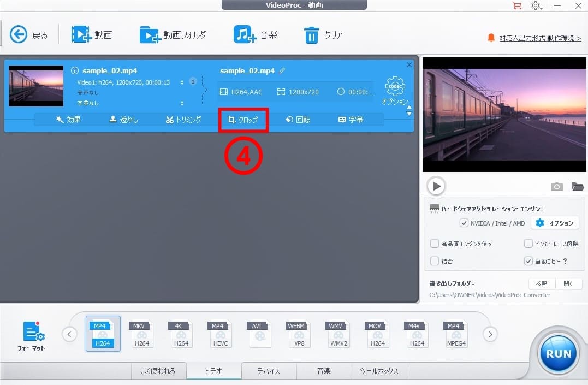
Task: Expand the 字幕なし subtitle selector arrows
Action: coord(182,103)
